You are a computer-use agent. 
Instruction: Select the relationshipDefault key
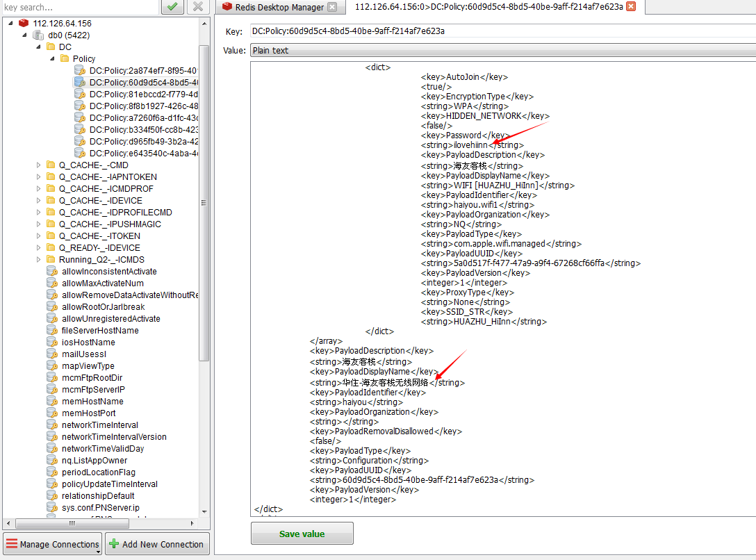pos(98,496)
